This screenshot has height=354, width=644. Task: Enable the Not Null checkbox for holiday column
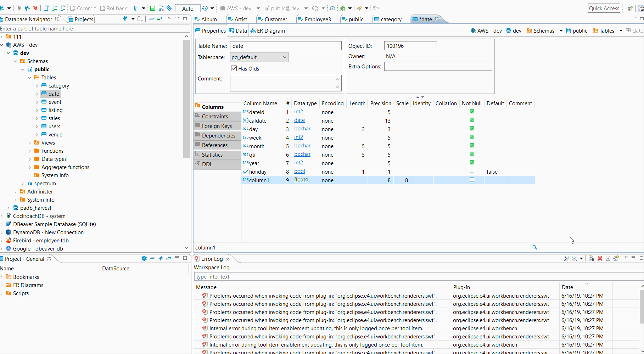472,170
